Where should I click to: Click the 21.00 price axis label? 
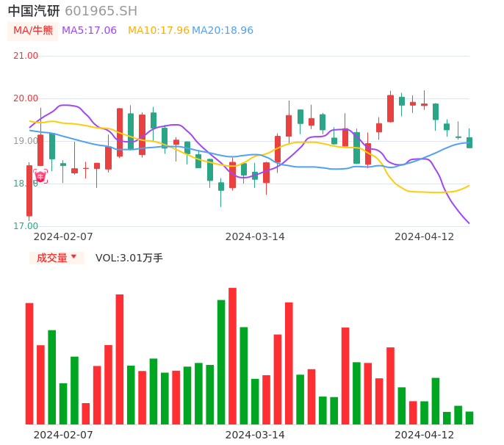[x=26, y=56]
